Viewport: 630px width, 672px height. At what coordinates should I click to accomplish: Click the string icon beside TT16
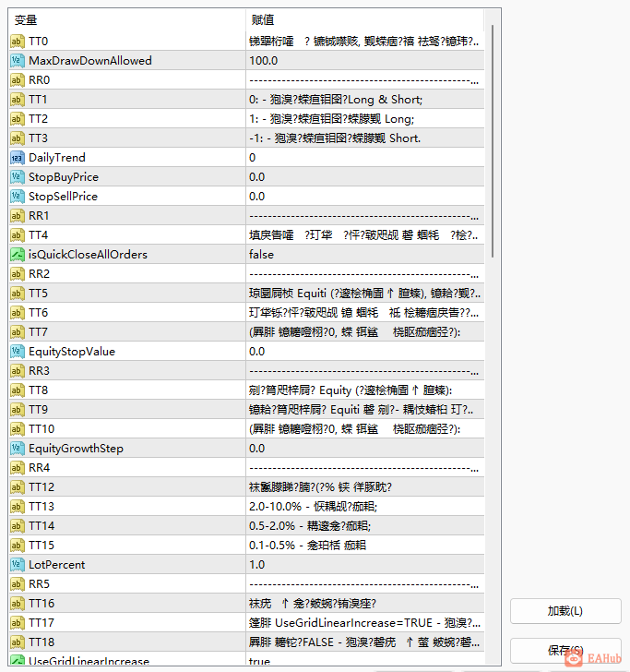(x=18, y=604)
